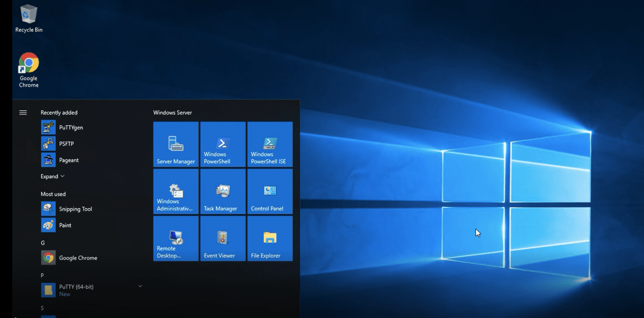Launch Paint from Most used
This screenshot has width=644, height=318.
pos(65,225)
